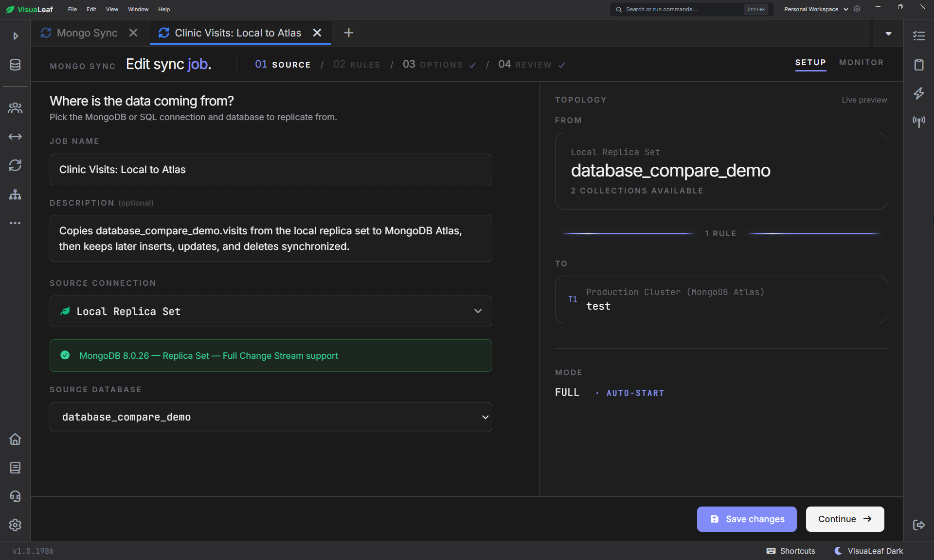Open the team users icon in the left sidebar

pyautogui.click(x=15, y=108)
